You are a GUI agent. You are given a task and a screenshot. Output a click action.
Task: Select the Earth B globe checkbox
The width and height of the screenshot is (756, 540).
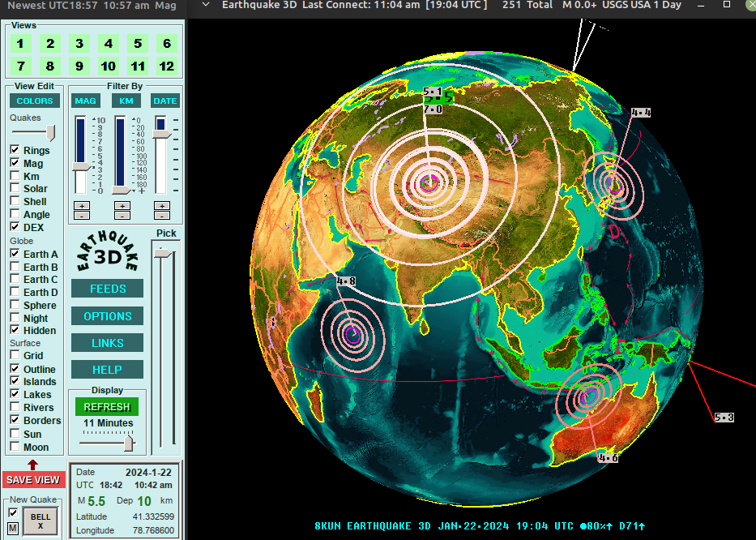click(x=15, y=267)
